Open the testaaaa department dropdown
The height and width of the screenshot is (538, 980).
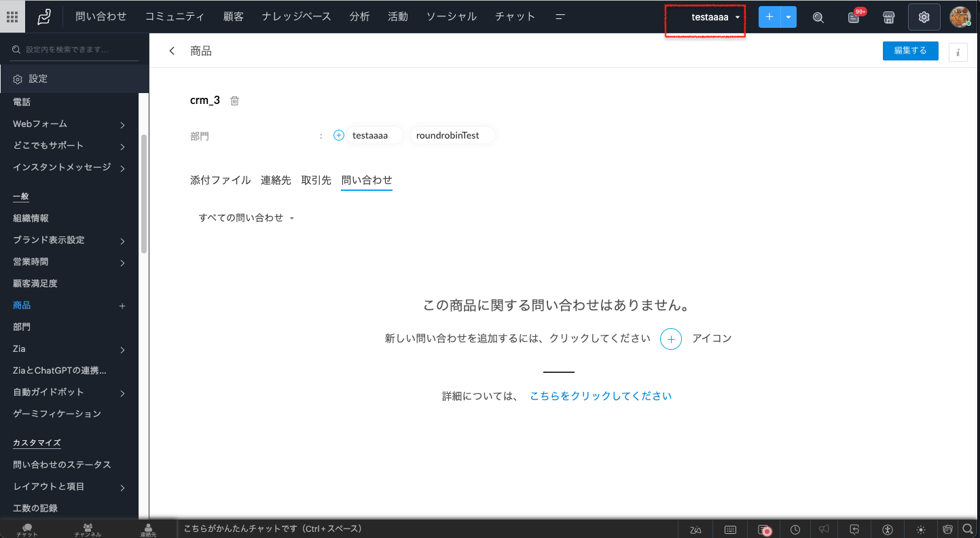(714, 18)
